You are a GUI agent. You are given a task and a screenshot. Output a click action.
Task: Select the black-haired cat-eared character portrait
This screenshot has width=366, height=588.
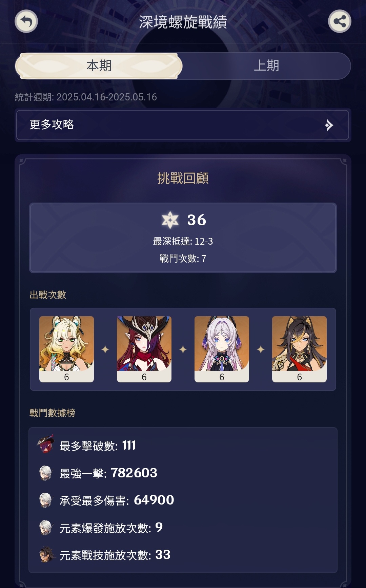click(299, 349)
